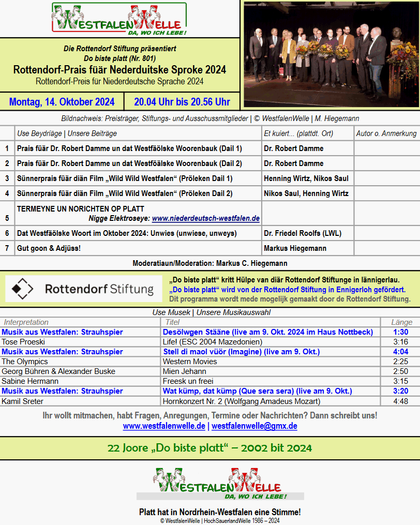The image size is (420, 525).
Task: Click title 'Desölwgen Stääne (live am 9. Okt. 2024 im Haus Nottbeck)'
Action: [267, 332]
